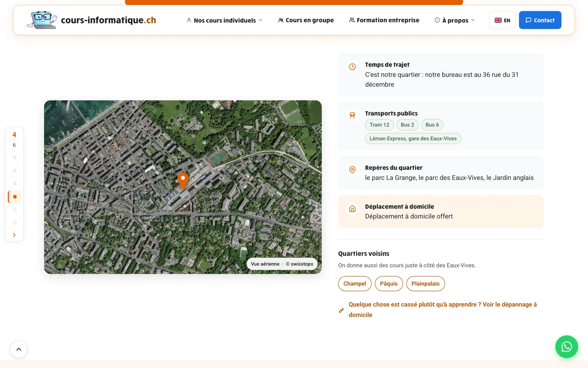
Task: Click the 'Quartiers voisins' heading
Action: point(364,254)
